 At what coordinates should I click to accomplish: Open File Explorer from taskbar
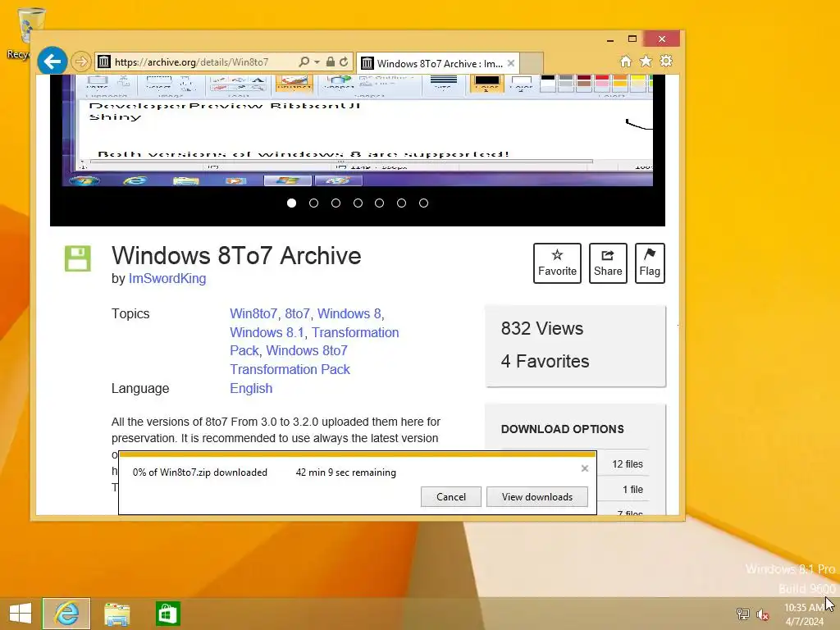pyautogui.click(x=116, y=614)
